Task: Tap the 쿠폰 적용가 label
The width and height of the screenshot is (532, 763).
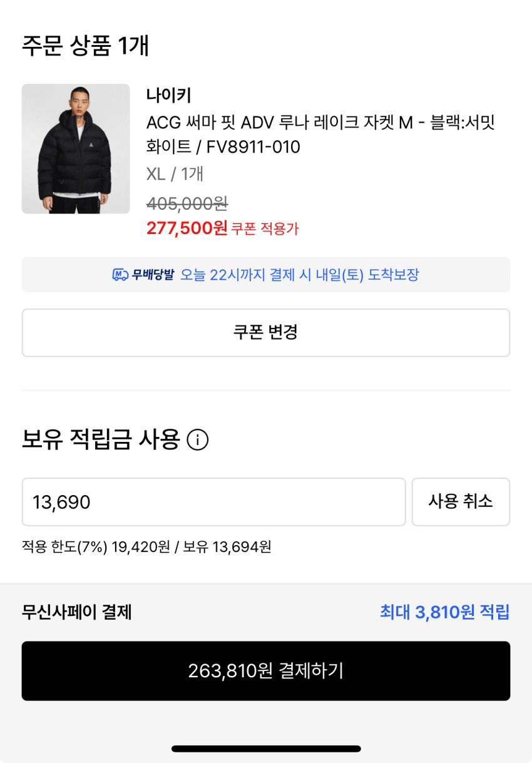Action: click(x=265, y=229)
